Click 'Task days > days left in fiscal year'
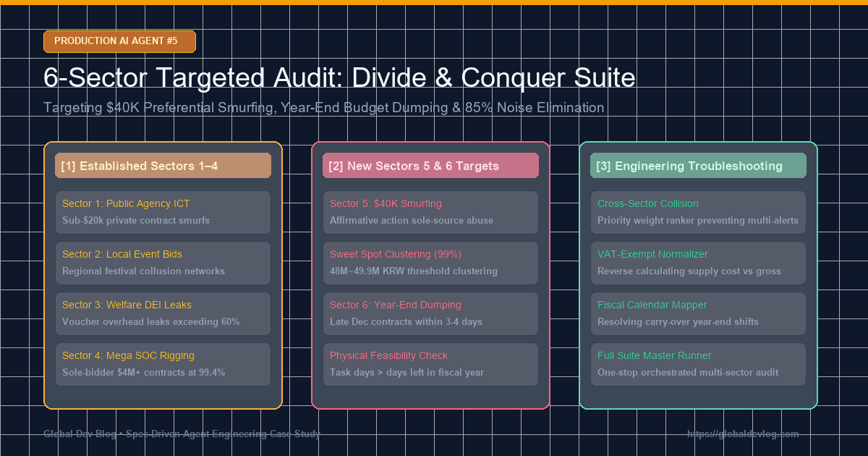Image resolution: width=868 pixels, height=456 pixels. 407,372
